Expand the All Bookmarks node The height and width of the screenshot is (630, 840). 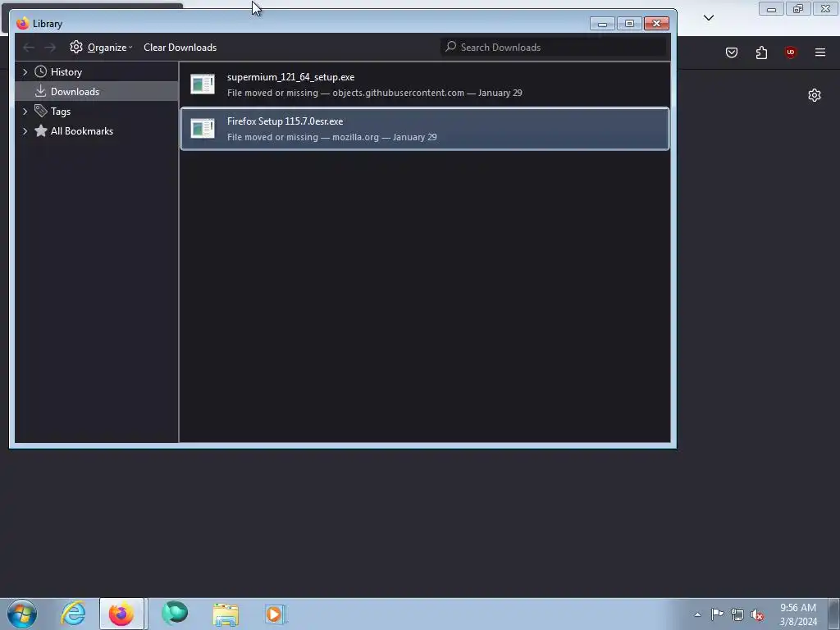(25, 131)
